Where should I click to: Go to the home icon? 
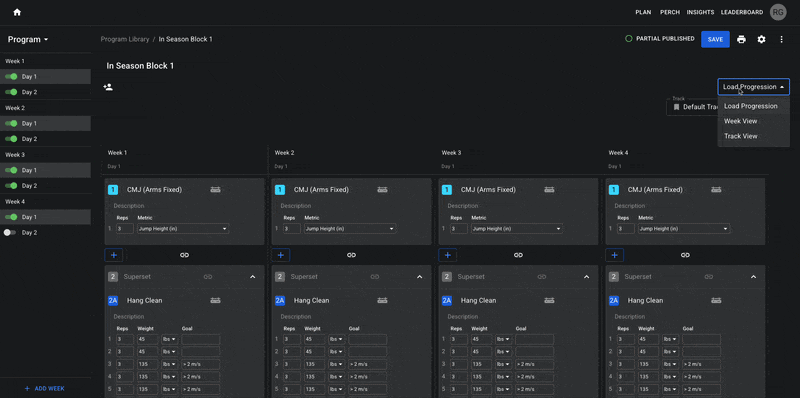(17, 12)
